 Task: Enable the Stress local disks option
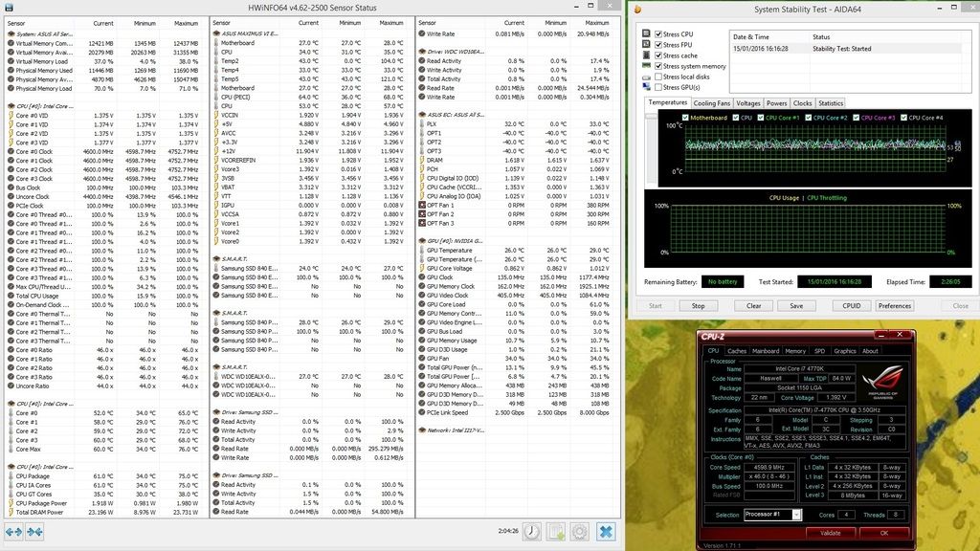pos(657,77)
